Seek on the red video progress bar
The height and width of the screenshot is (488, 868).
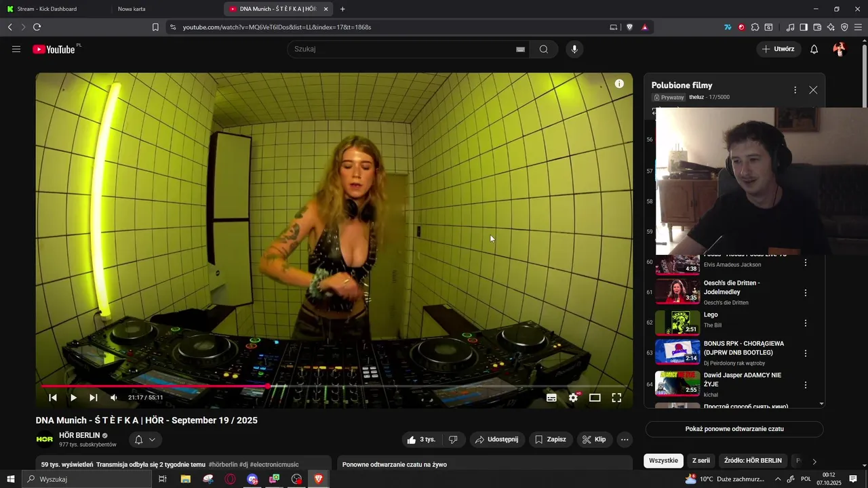[334, 386]
